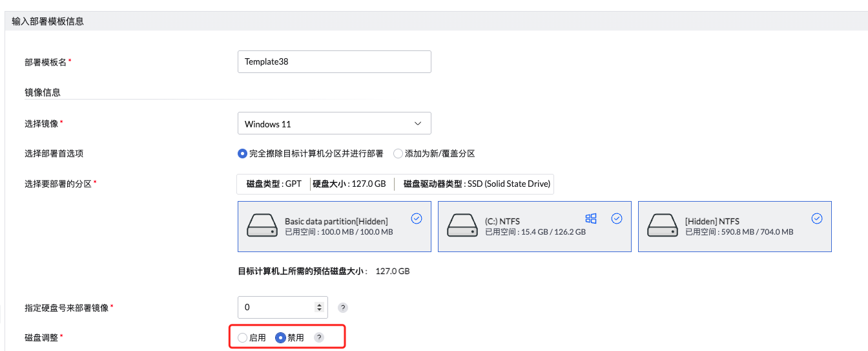Screen dimensions: 868x351
Task: Click the (C:) NTFS disk drive icon
Action: pyautogui.click(x=461, y=226)
